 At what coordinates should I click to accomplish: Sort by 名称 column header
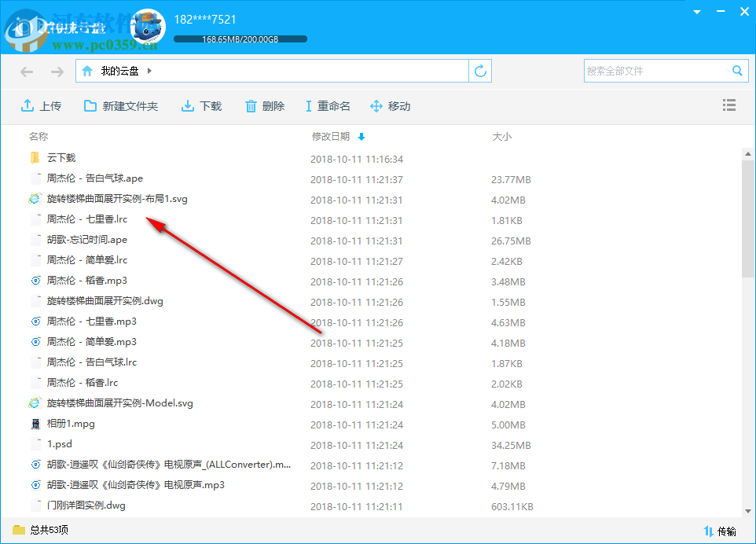[x=39, y=137]
